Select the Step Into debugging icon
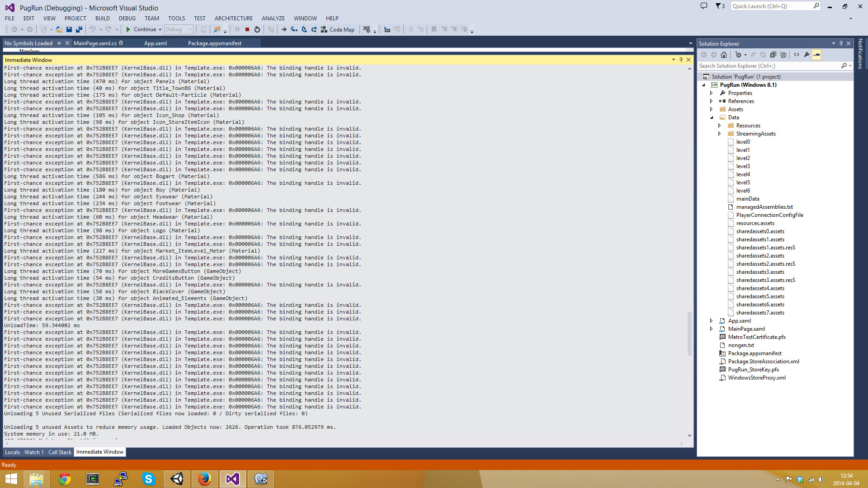 [x=294, y=29]
